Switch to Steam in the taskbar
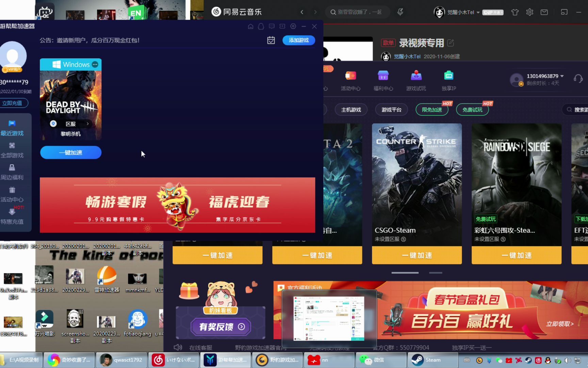Image resolution: width=588 pixels, height=368 pixels. click(433, 360)
